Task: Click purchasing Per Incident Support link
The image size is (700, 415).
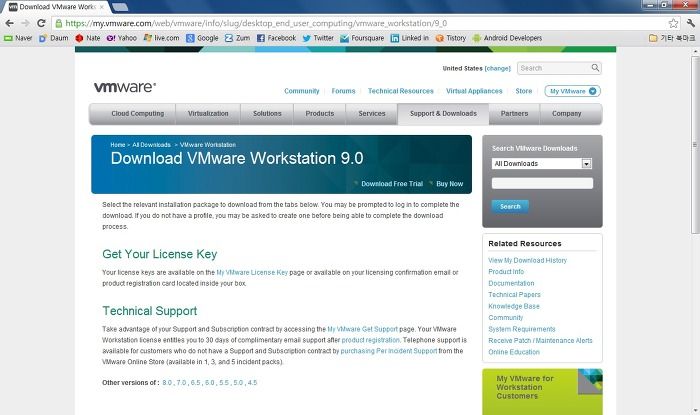Action: coord(389,351)
